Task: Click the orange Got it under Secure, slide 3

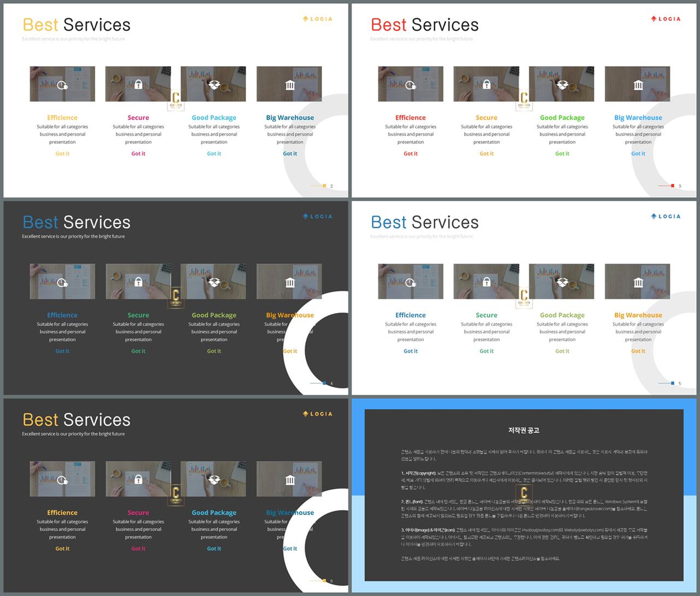Action: click(x=487, y=154)
